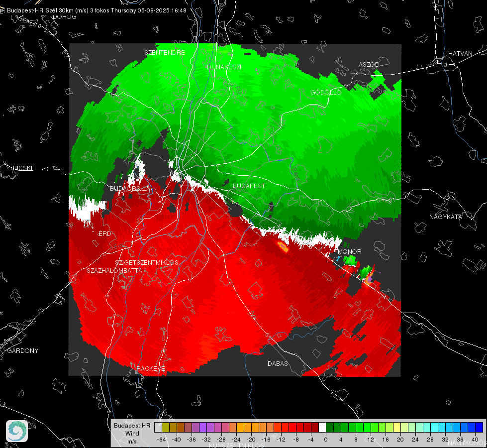Click the dark green swatch right of white
This screenshot has height=448, width=487.
coord(329,427)
